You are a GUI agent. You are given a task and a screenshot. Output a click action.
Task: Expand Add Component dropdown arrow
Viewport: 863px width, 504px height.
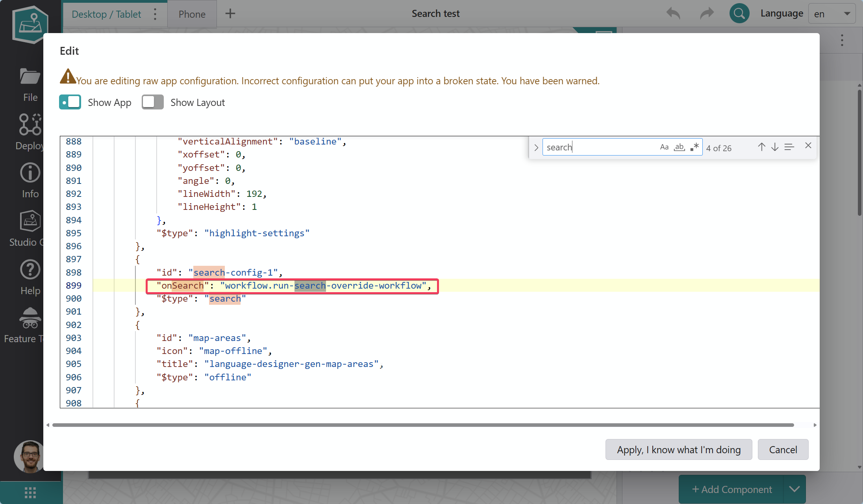click(x=794, y=489)
